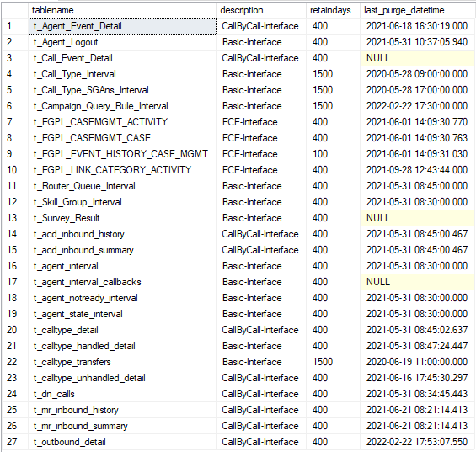Click the 2020-05-28 17:00:00.000 datetime cell

tap(417, 90)
